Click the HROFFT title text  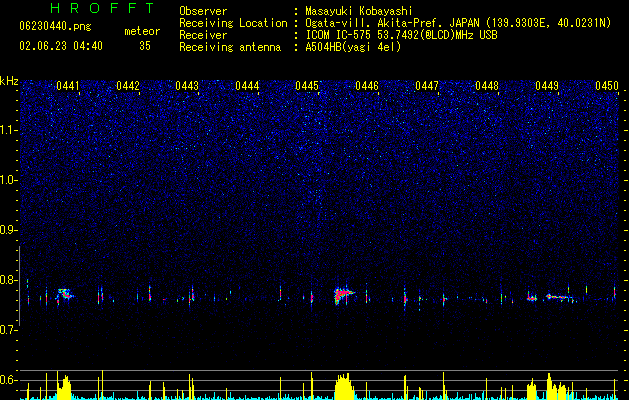(x=103, y=8)
